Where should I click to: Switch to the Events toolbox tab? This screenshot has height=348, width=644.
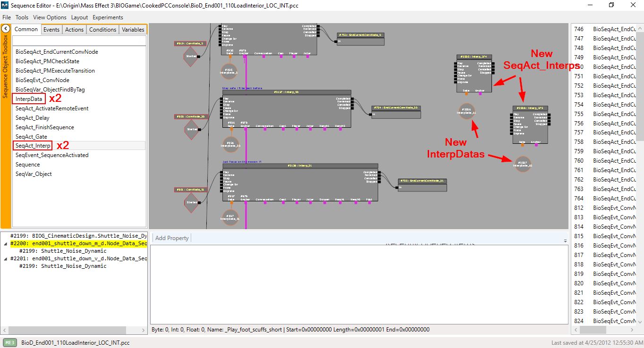click(x=51, y=29)
